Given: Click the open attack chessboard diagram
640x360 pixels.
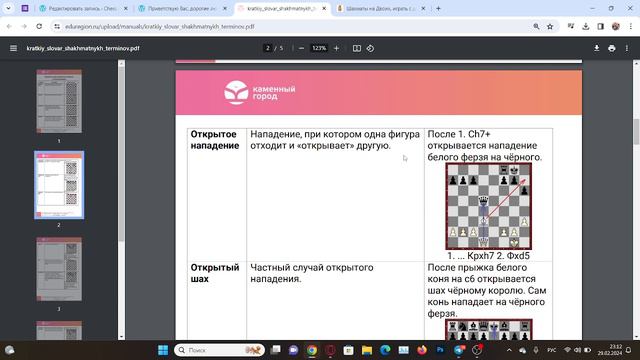Looking at the screenshot, I should (489, 206).
